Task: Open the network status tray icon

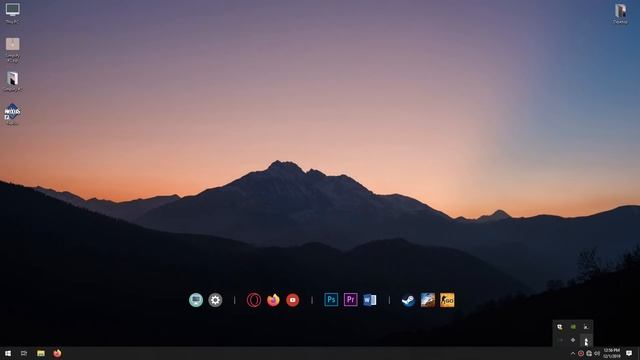Action: point(589,353)
